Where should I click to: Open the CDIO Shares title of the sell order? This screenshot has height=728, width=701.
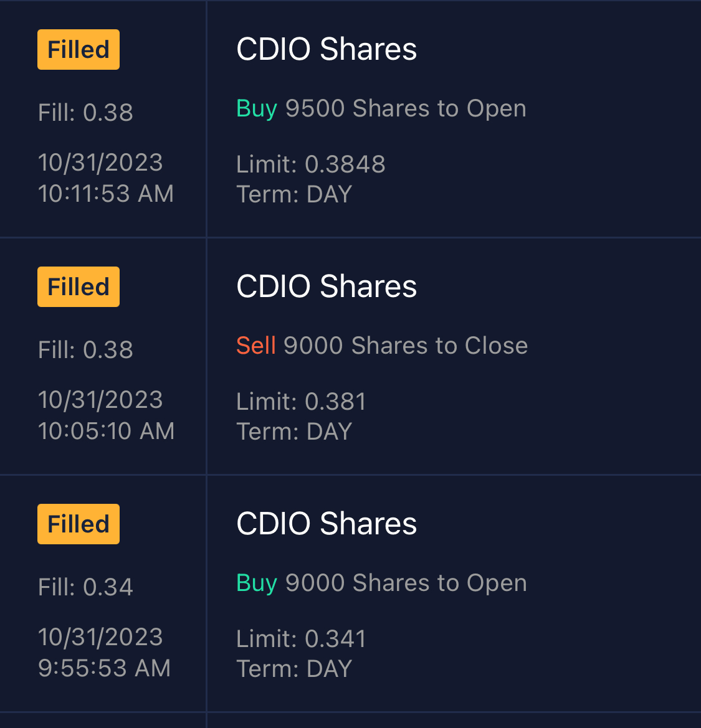[x=327, y=286]
